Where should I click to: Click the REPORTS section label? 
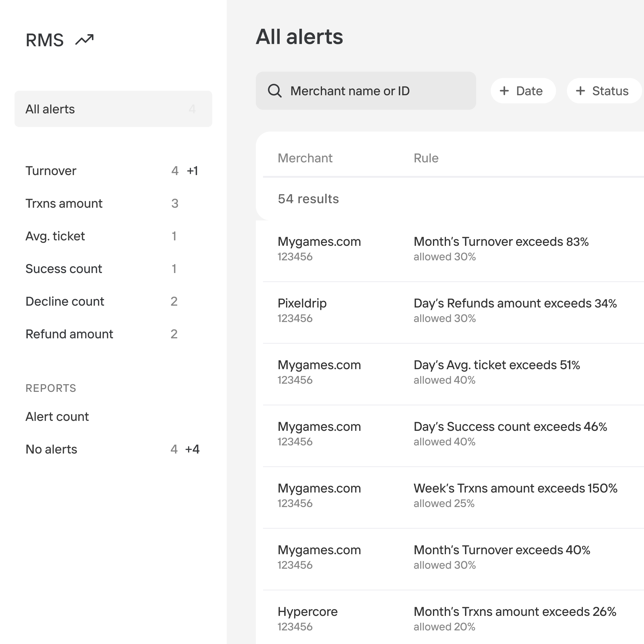(x=51, y=388)
